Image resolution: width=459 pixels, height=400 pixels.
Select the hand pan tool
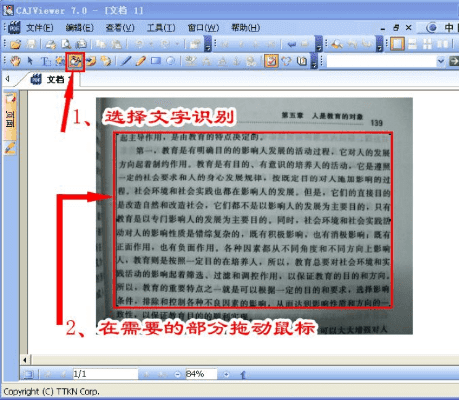click(x=15, y=61)
